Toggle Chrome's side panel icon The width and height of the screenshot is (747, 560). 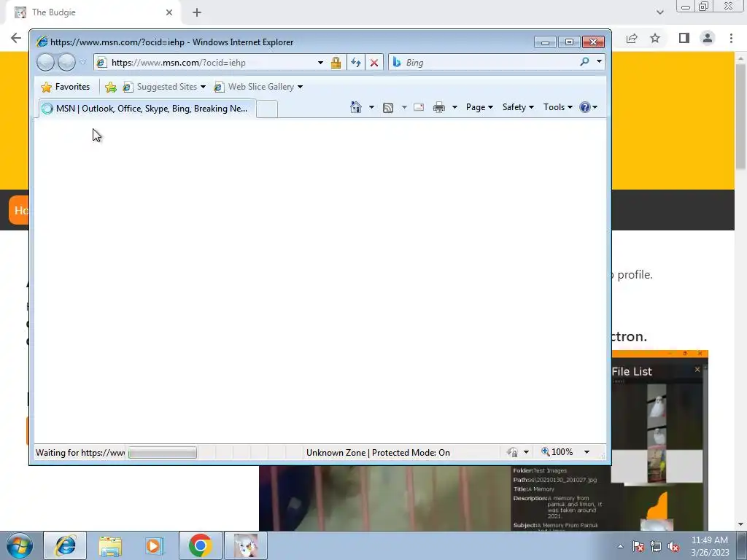684,38
